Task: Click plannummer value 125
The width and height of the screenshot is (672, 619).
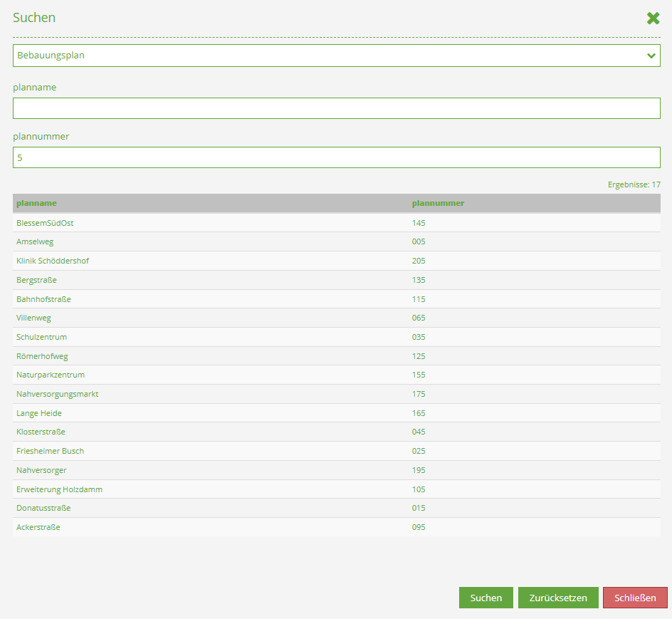Action: (419, 356)
